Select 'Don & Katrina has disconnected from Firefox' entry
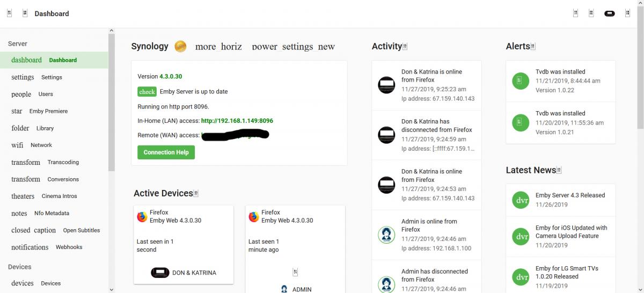The height and width of the screenshot is (293, 644). click(427, 135)
